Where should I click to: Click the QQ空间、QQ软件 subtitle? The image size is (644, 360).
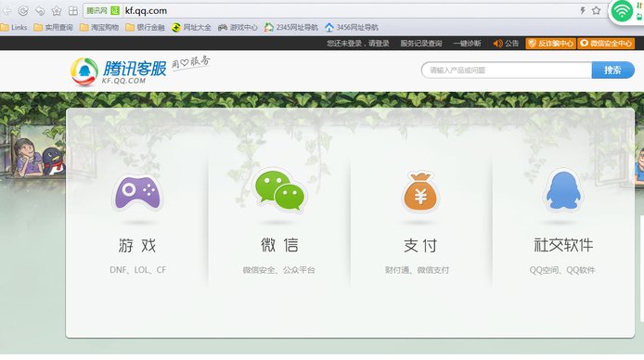(562, 270)
